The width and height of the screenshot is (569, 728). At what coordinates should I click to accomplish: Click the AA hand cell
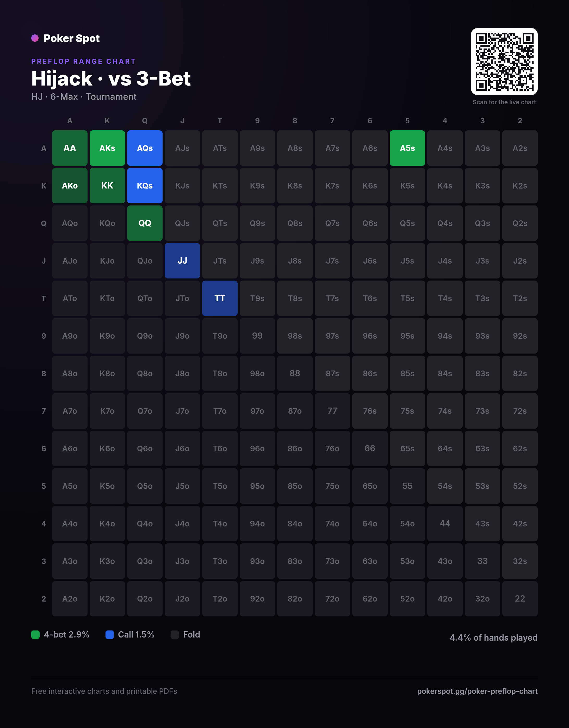coord(70,148)
